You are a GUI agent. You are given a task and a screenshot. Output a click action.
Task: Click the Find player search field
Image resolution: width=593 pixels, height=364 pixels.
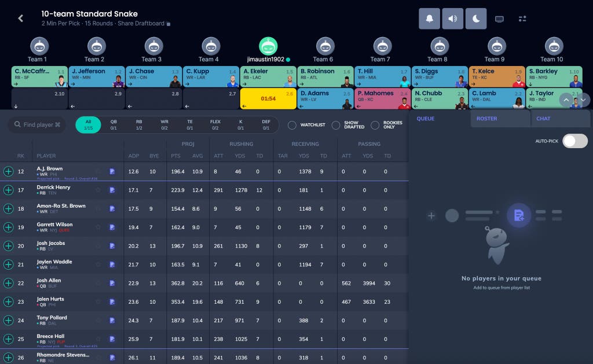pyautogui.click(x=37, y=125)
